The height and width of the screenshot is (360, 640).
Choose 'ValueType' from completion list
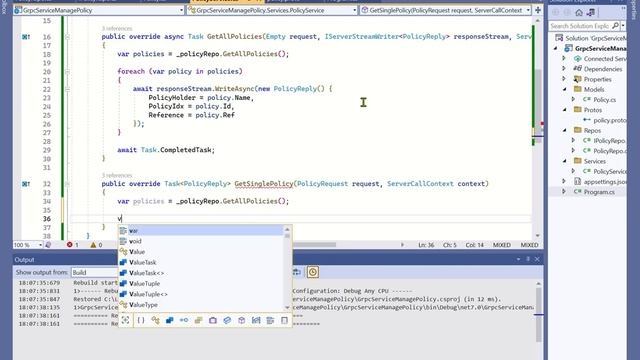[201, 305]
